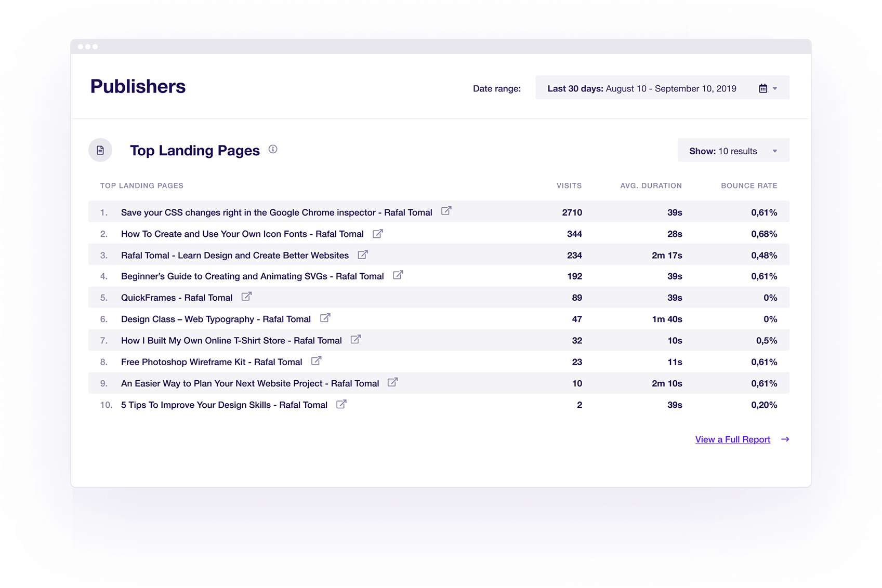Screen dimensions: 882x588
Task: Click the View a Full Report link
Action: click(732, 439)
